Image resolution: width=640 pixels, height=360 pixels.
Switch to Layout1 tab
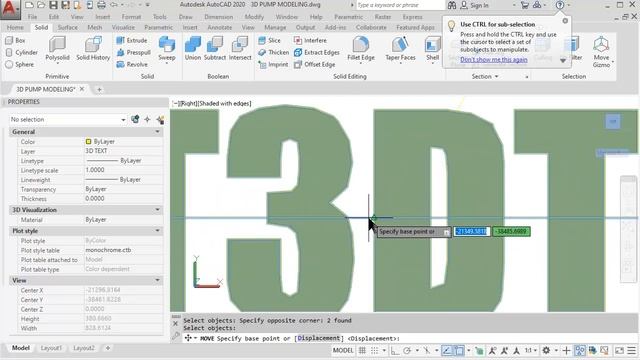click(51, 348)
